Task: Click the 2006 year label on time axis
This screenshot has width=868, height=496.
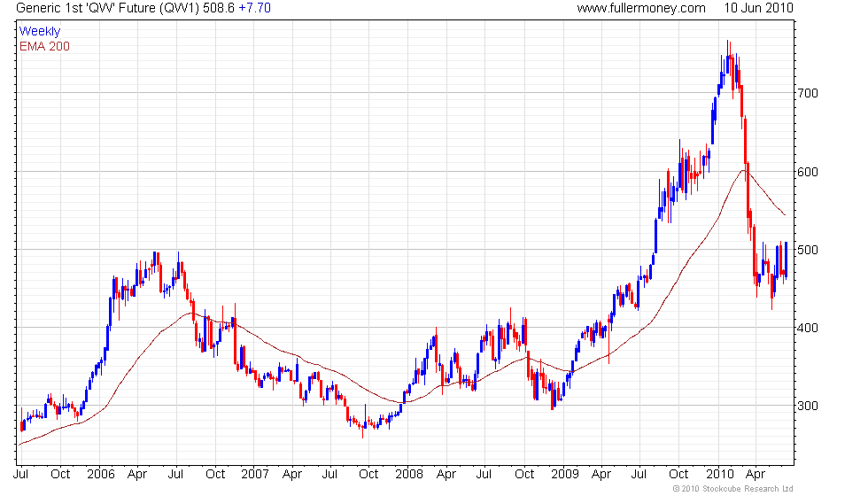Action: [x=101, y=475]
